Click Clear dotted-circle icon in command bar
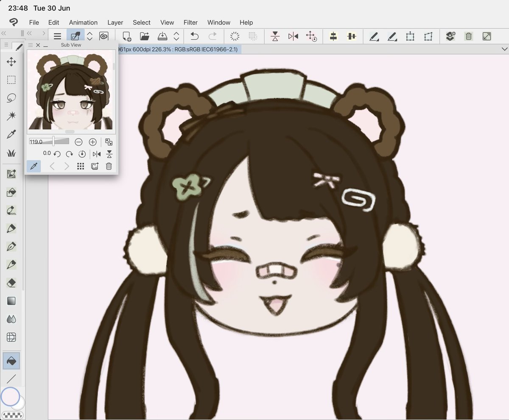The image size is (509, 420). pyautogui.click(x=235, y=36)
